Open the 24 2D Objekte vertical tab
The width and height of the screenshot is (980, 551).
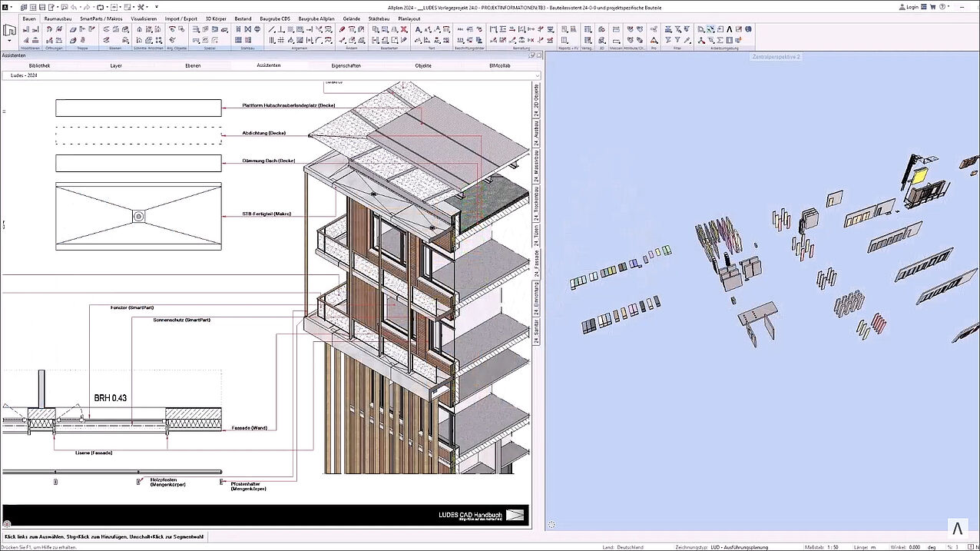click(x=536, y=102)
